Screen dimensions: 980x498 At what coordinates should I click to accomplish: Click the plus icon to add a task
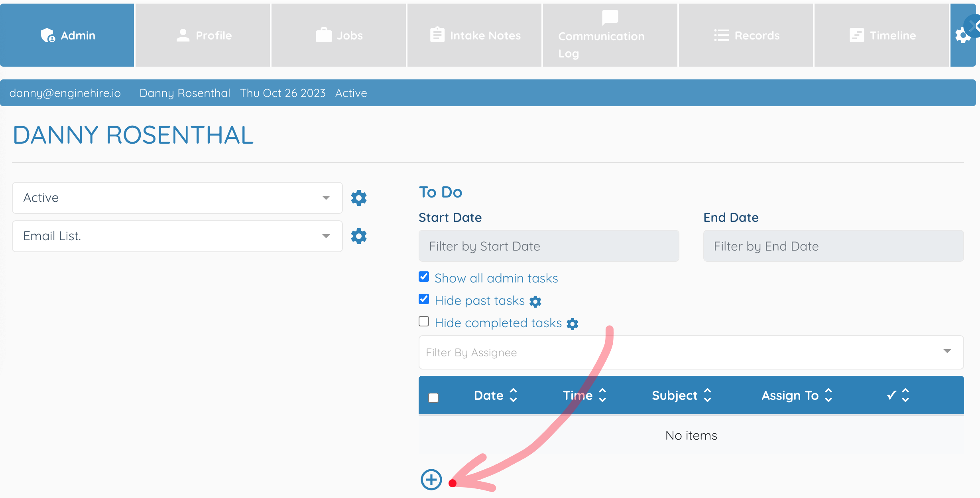point(431,480)
